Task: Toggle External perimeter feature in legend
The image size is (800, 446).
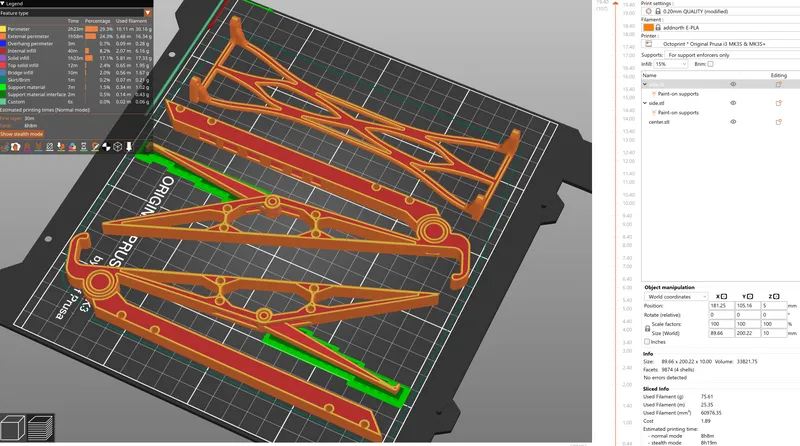Action: tap(76, 36)
